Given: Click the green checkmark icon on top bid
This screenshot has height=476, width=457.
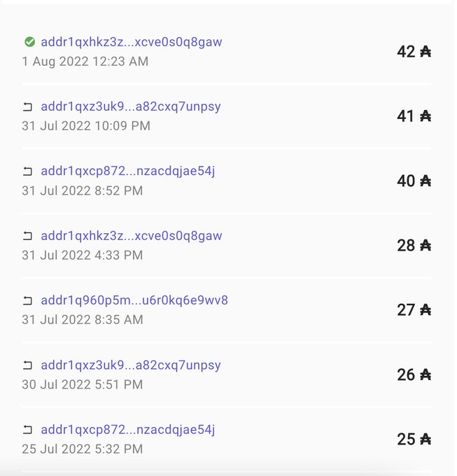Looking at the screenshot, I should 29,42.
